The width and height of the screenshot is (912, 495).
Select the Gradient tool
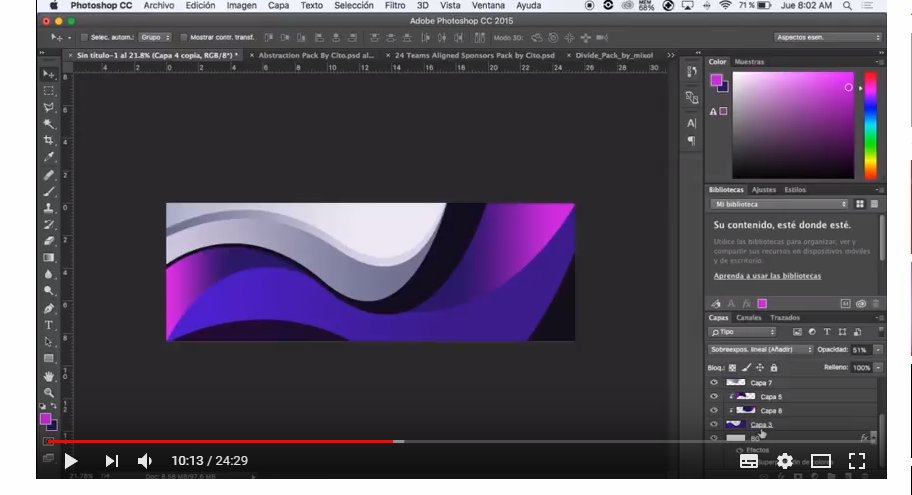click(x=49, y=257)
